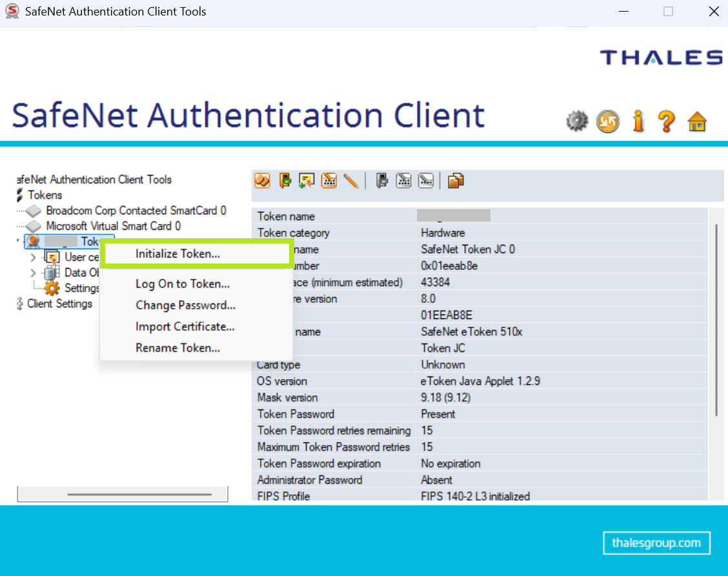Click the Copy to Clipboard toolbar icon
The height and width of the screenshot is (576, 728).
coord(456,181)
